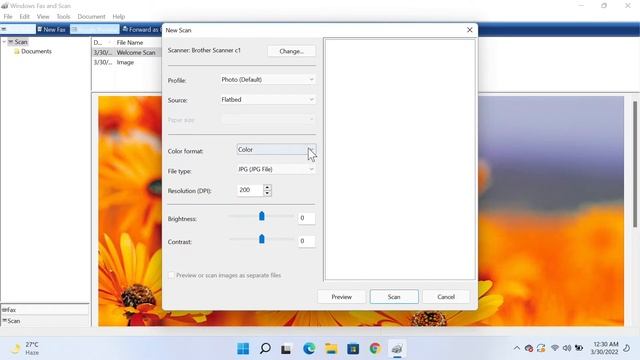The image size is (640, 360).
Task: Open the weather widget showing 27°C
Action: 24,349
